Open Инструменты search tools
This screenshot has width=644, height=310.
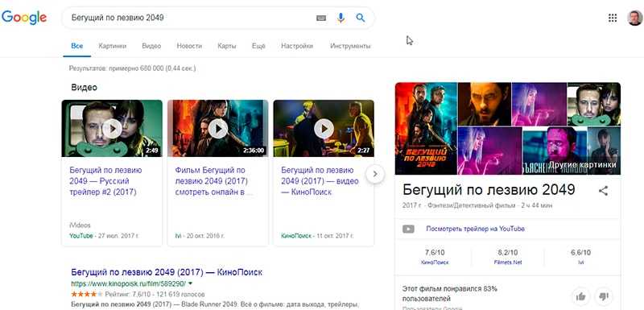click(350, 46)
